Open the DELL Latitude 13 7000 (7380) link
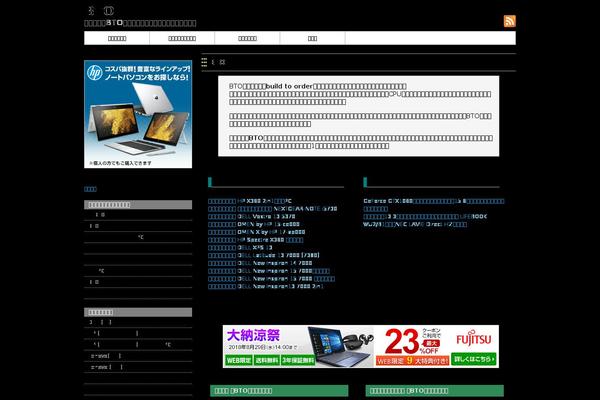600x400 pixels. click(x=264, y=255)
